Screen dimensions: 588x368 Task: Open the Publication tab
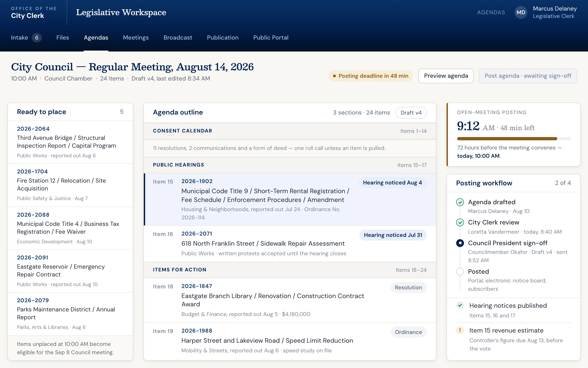point(223,38)
